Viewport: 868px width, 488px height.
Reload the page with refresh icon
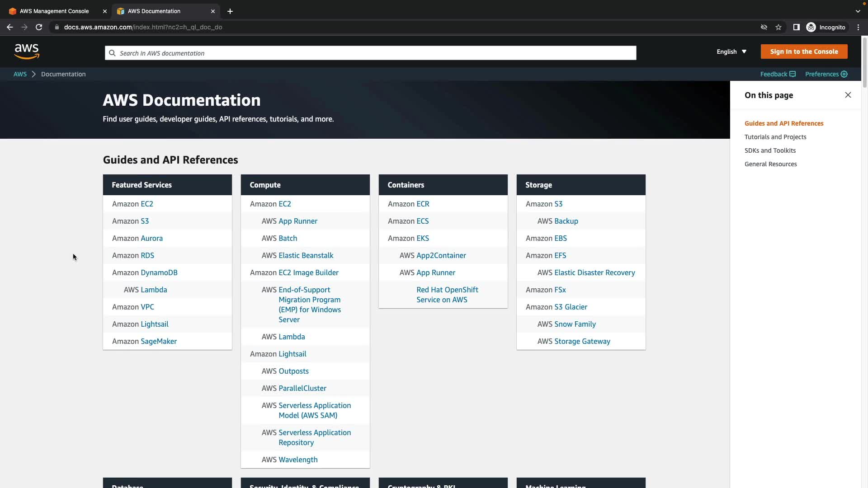coord(39,27)
